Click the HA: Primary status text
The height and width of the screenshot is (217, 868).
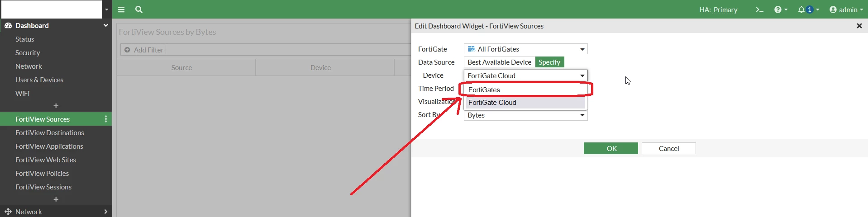coord(718,9)
